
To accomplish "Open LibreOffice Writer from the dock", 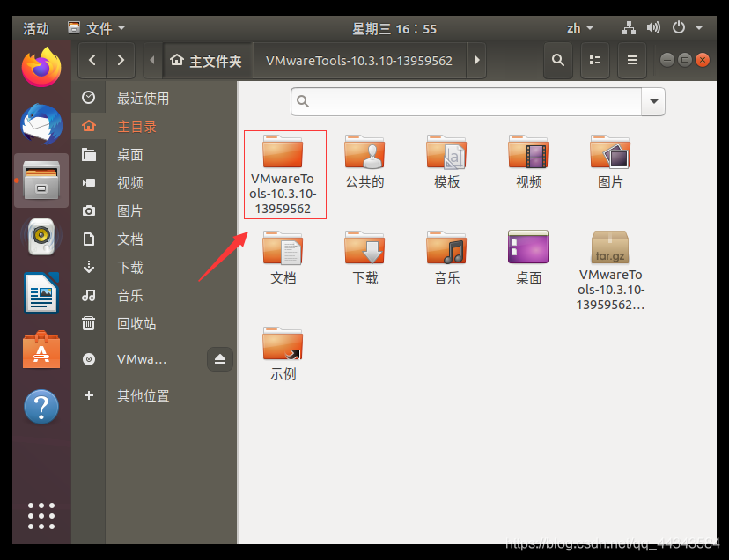I will [x=41, y=293].
